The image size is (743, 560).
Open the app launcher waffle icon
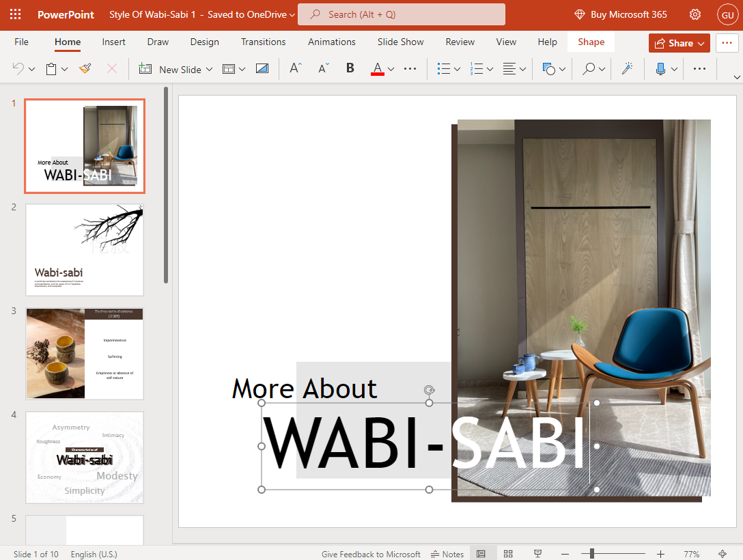pyautogui.click(x=15, y=14)
